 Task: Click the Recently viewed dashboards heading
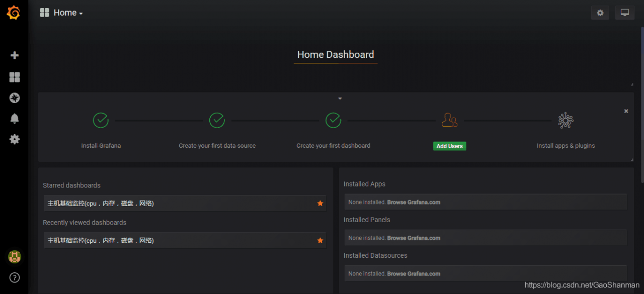(x=85, y=223)
